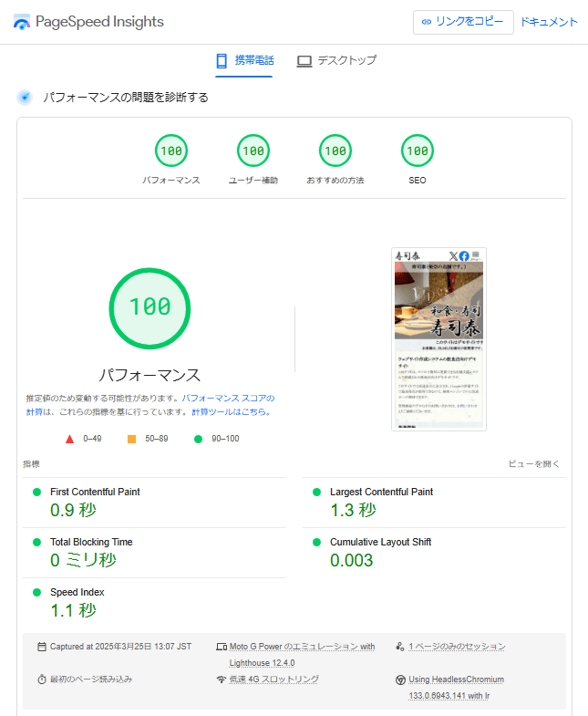Click the green dot beside Speed Index
The height and width of the screenshot is (716, 588).
click(x=37, y=592)
